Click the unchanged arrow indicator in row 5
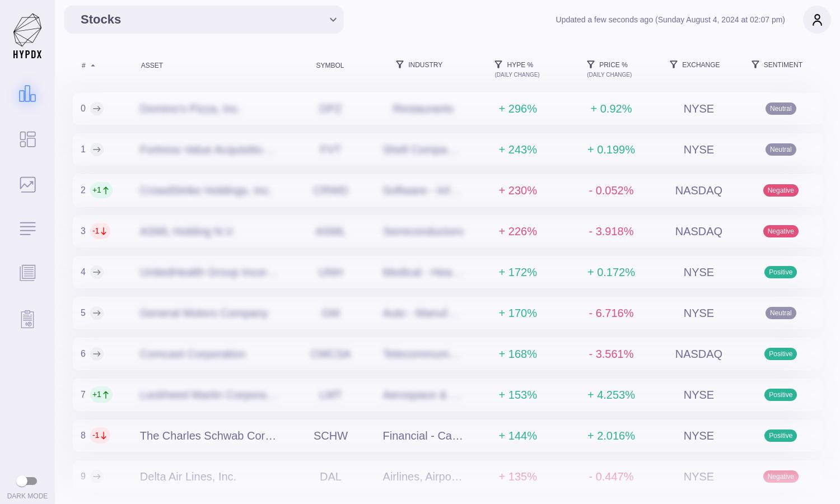This screenshot has height=504, width=840. 97,313
